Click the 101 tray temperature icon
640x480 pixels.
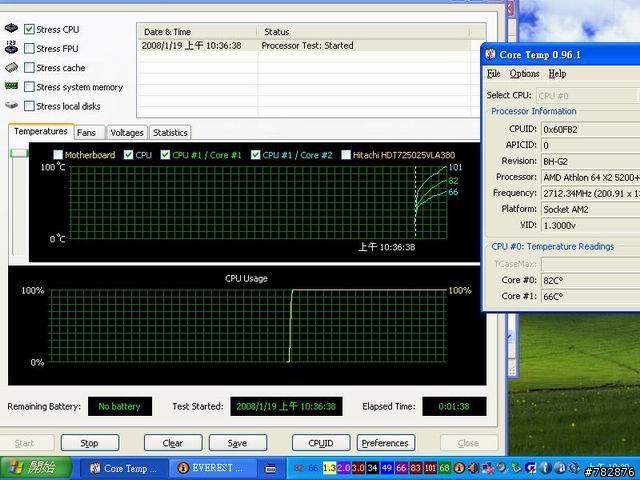click(430, 468)
